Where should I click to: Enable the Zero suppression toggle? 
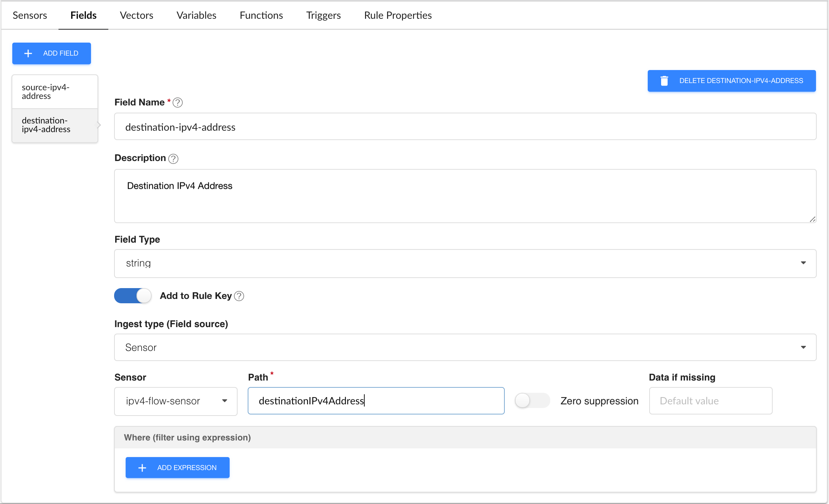click(x=532, y=401)
